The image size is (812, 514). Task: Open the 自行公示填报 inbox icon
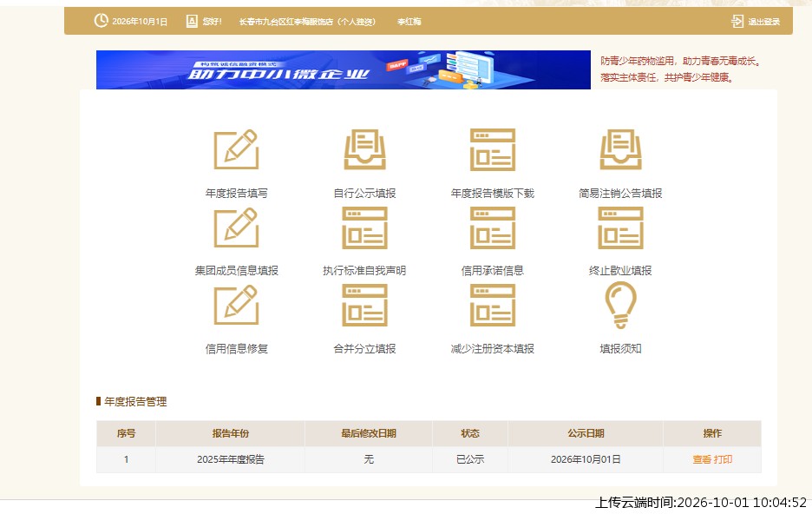[364, 149]
